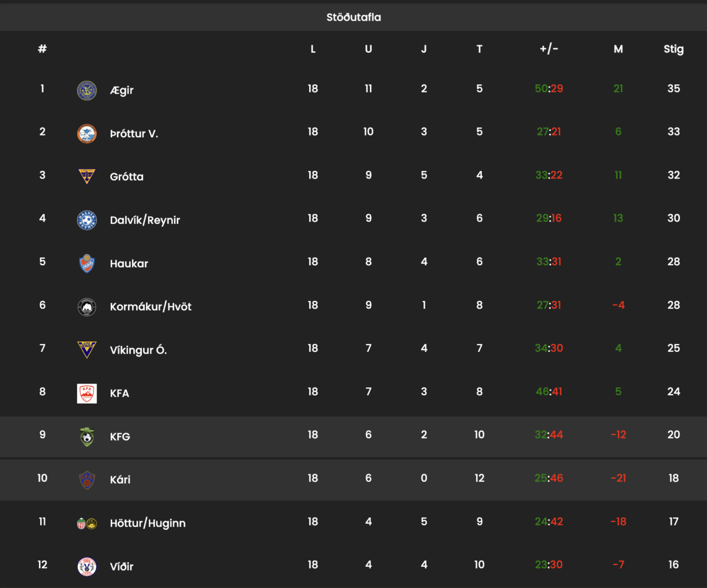
Task: Click the KFA red logo
Action: pos(87,393)
